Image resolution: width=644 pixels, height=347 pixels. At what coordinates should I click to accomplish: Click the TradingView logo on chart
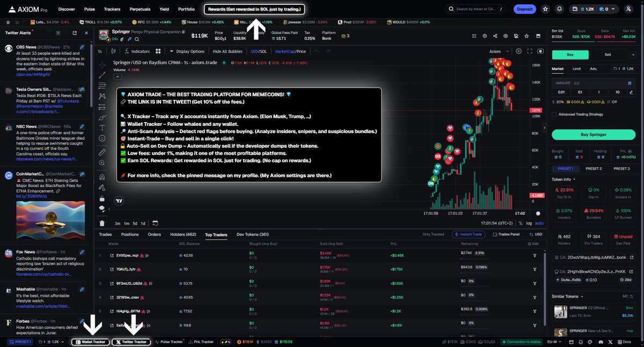click(x=119, y=201)
